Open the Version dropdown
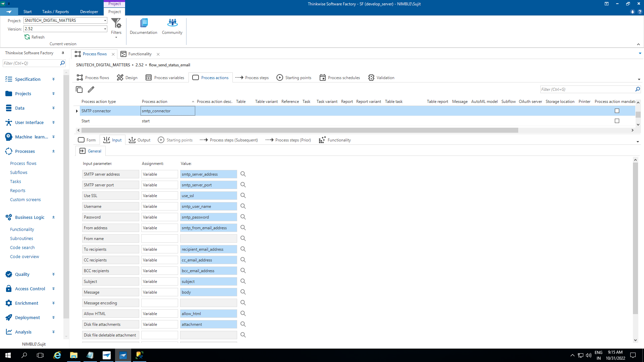644x362 pixels. tap(105, 29)
